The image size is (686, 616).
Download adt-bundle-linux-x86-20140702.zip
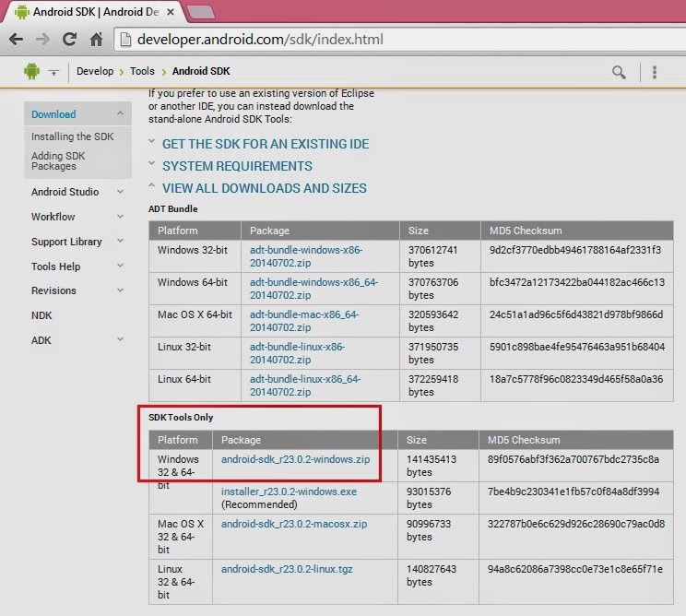(297, 353)
